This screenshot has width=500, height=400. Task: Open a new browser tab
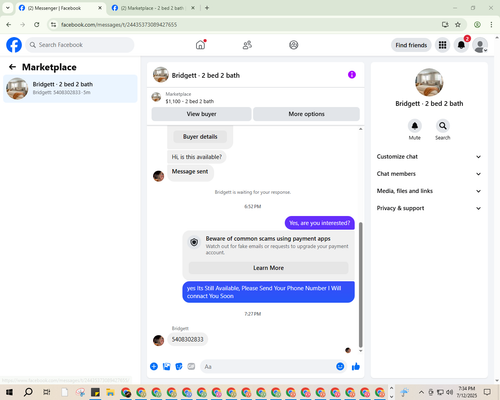coord(207,8)
